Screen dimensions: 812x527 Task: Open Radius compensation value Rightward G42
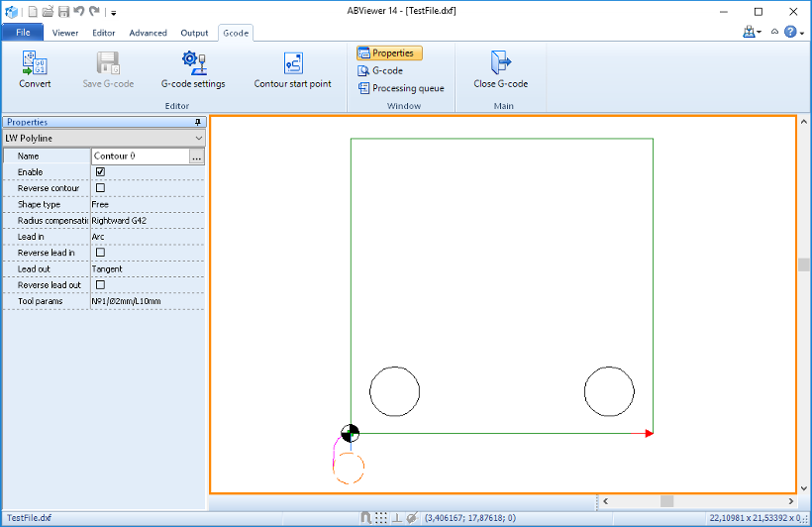point(148,221)
